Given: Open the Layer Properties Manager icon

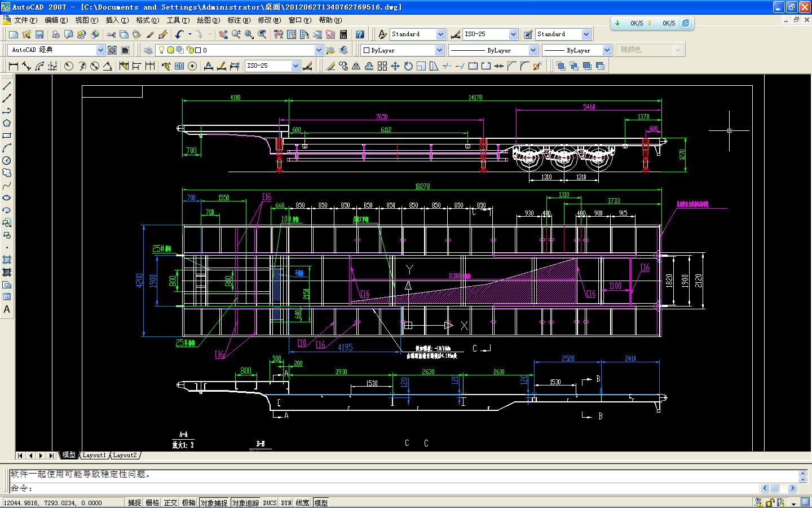Looking at the screenshot, I should (x=147, y=50).
